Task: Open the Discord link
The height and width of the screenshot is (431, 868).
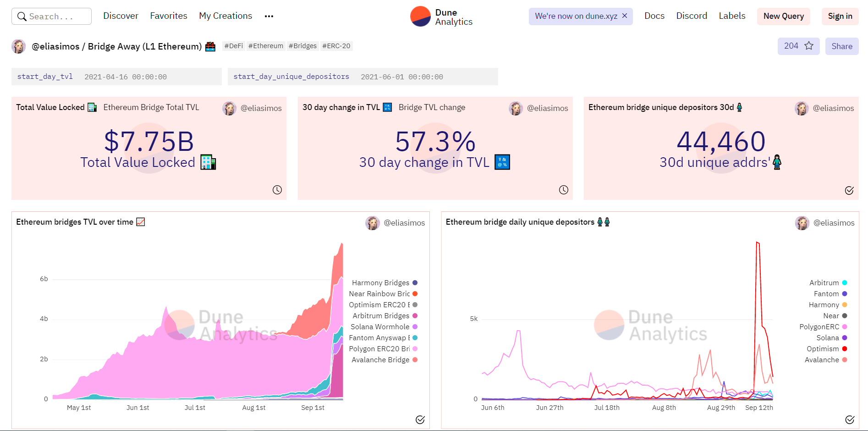Action: pos(692,16)
